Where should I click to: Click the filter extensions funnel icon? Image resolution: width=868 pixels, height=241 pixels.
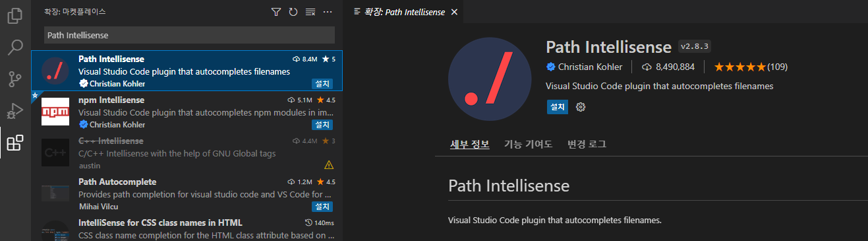pos(276,12)
